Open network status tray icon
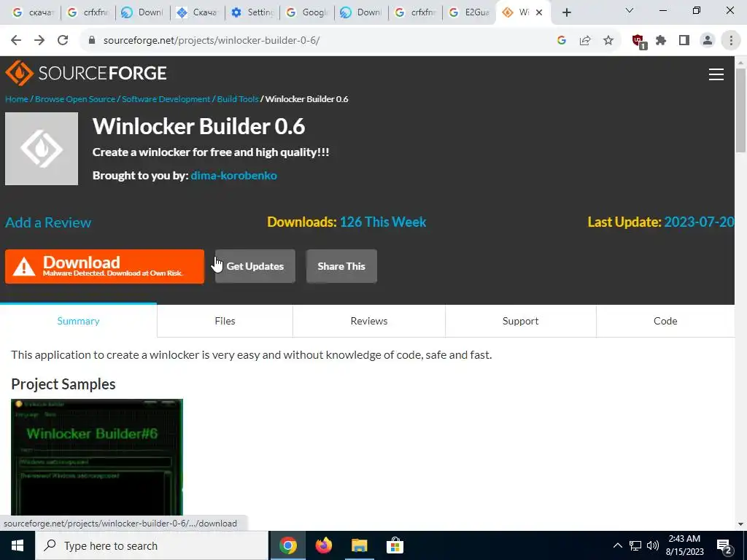747x560 pixels. [x=635, y=545]
